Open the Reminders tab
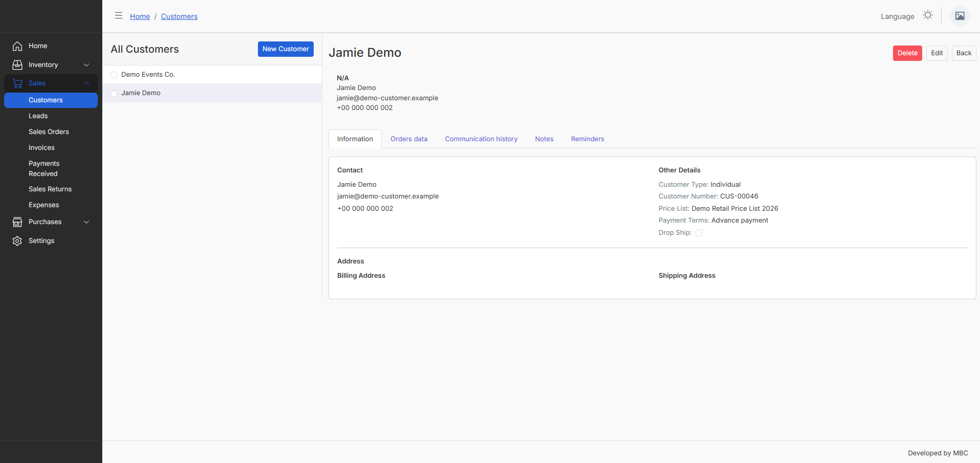 click(587, 139)
